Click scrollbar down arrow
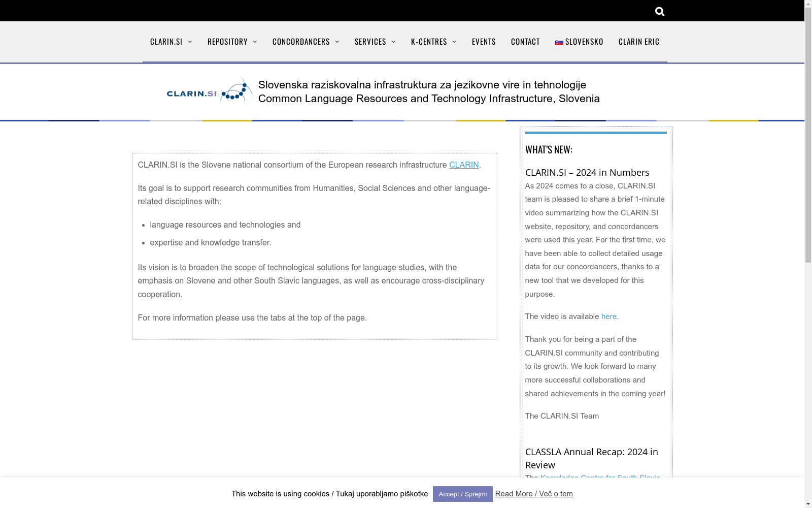This screenshot has width=812, height=508. click(808, 504)
